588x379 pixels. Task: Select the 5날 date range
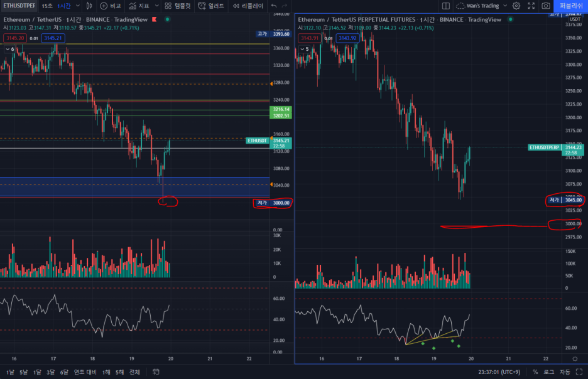click(x=23, y=372)
